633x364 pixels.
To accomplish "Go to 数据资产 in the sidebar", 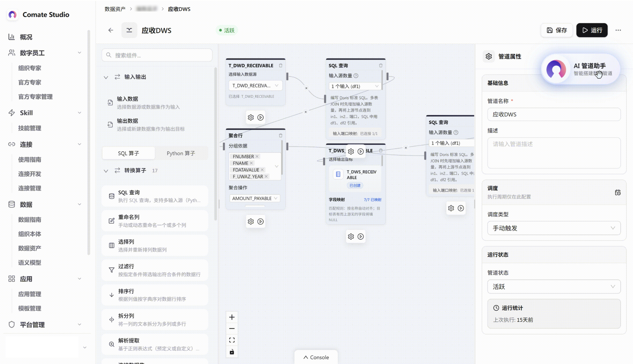I will click(x=30, y=248).
